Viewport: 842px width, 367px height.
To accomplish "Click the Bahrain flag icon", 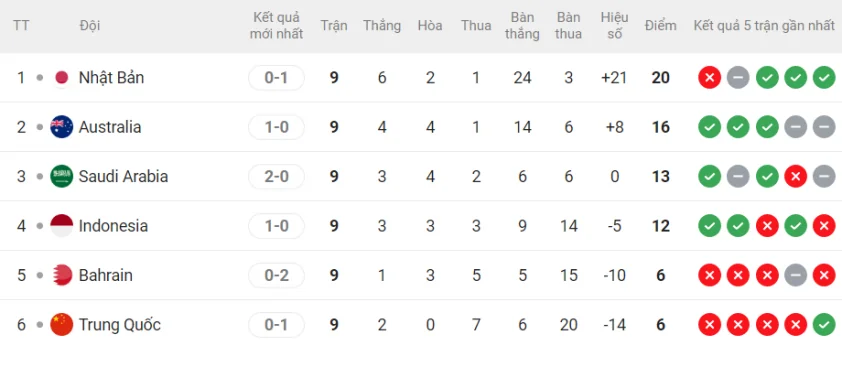I will [x=62, y=275].
